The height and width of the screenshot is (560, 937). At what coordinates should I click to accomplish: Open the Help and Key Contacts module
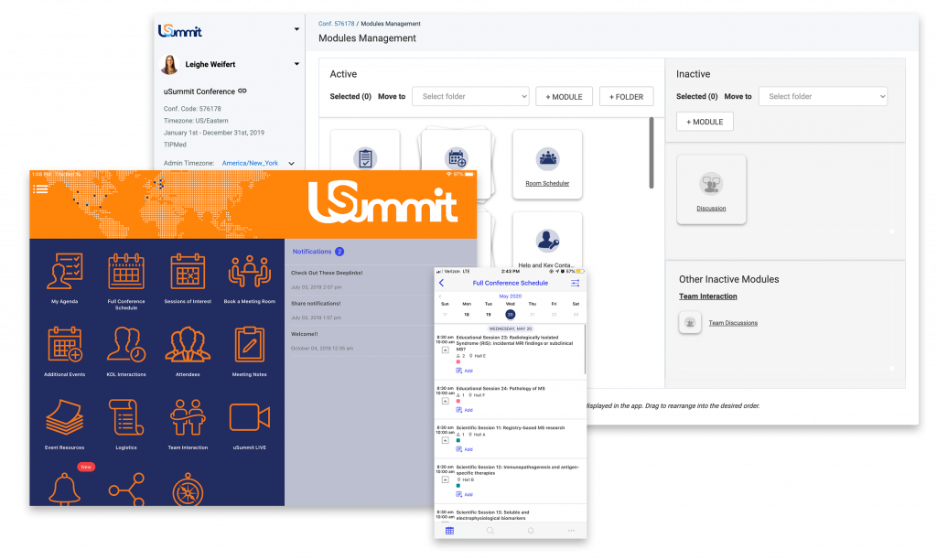click(547, 241)
